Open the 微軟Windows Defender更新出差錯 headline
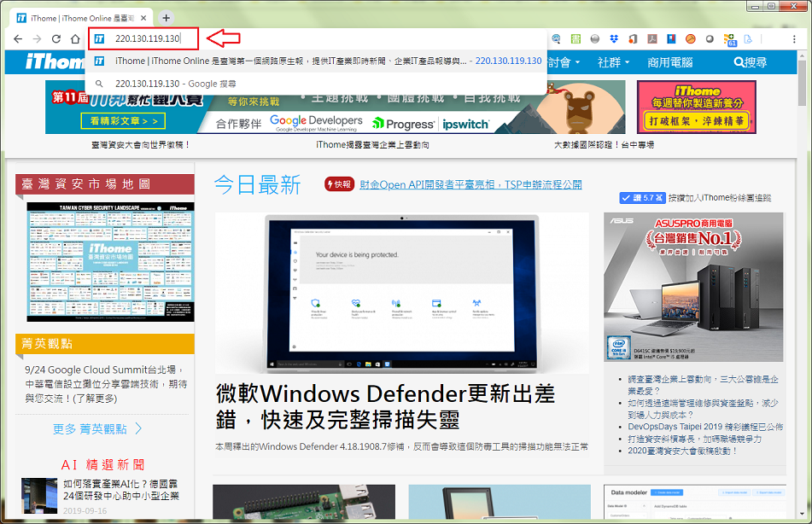This screenshot has height=524, width=812. [x=385, y=407]
